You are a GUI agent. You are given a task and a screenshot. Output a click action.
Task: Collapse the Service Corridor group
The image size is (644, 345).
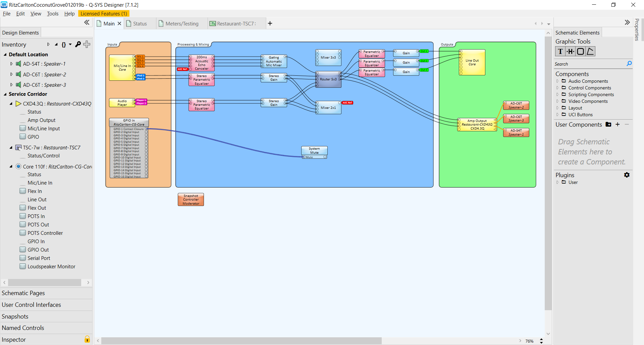click(x=5, y=94)
